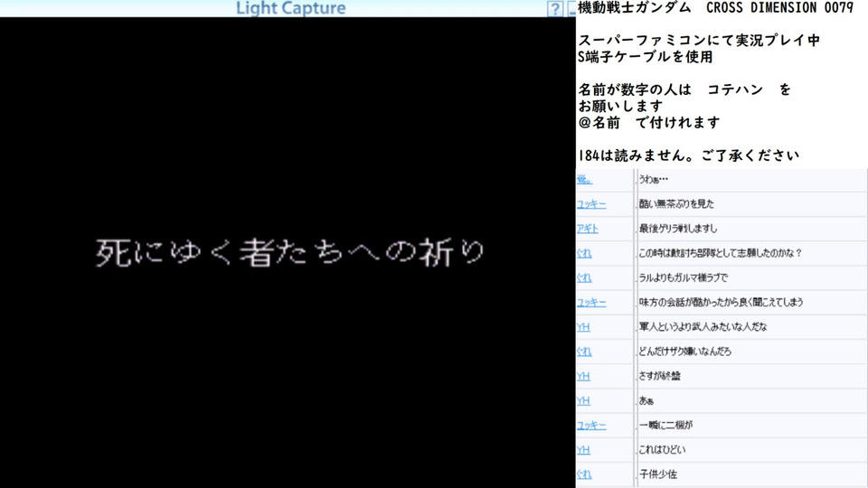Screen dimensions: 868x488
Task: Open くれ link beside どんだけザク嫌い comment
Action: [584, 352]
